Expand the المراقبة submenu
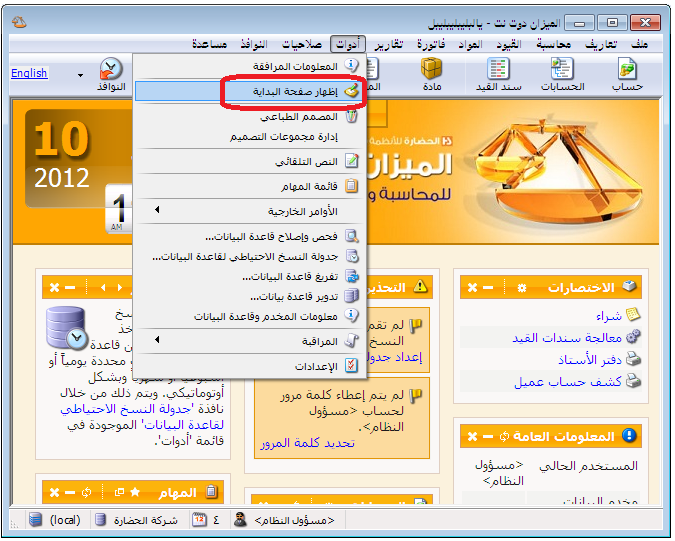This screenshot has height=541, width=675. click(x=250, y=341)
